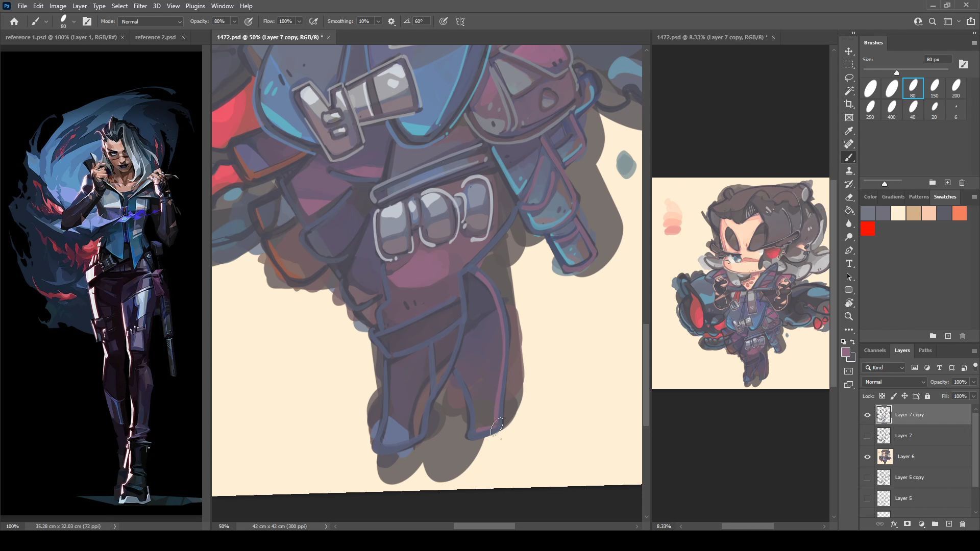The width and height of the screenshot is (980, 551).
Task: Switch to the Gradients tab
Action: [893, 196]
